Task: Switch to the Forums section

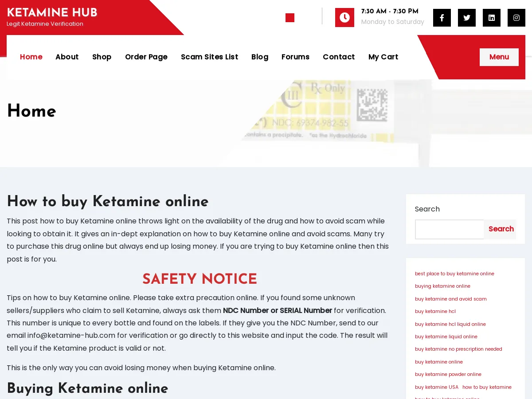Action: tap(295, 57)
